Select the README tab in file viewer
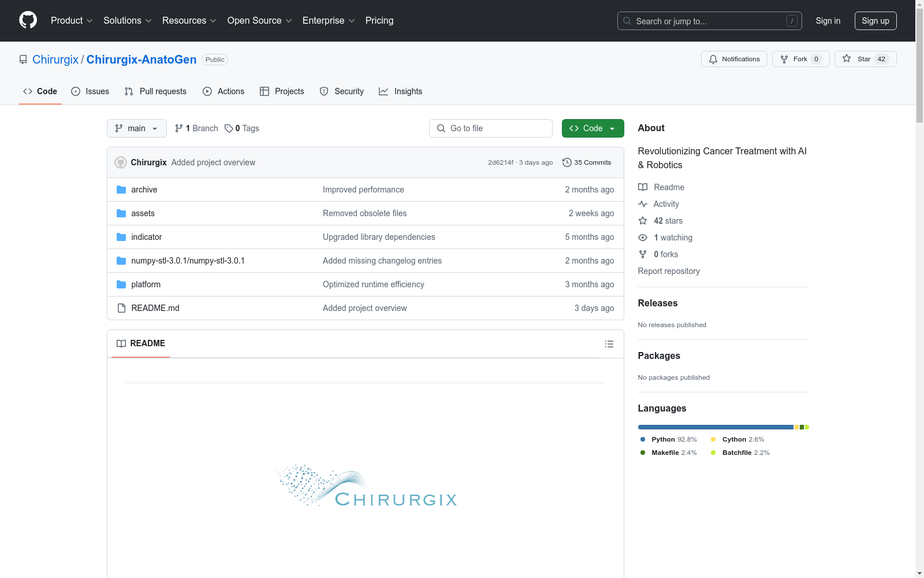924x578 pixels. tap(141, 343)
